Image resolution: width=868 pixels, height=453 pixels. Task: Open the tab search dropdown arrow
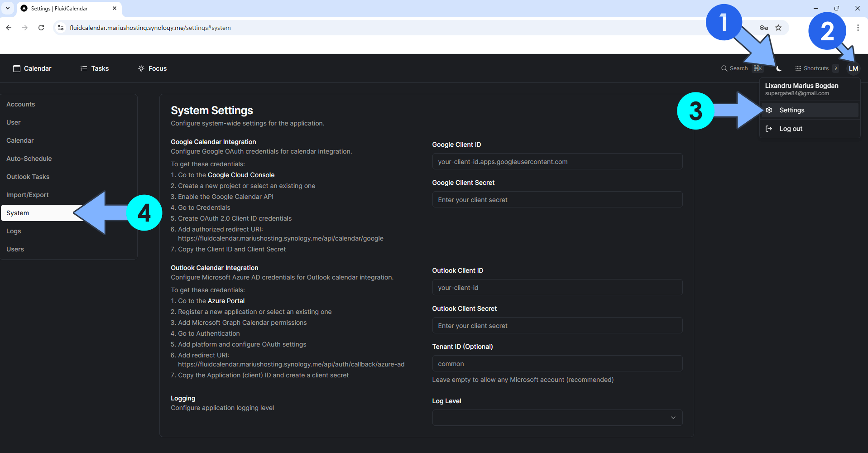click(8, 8)
